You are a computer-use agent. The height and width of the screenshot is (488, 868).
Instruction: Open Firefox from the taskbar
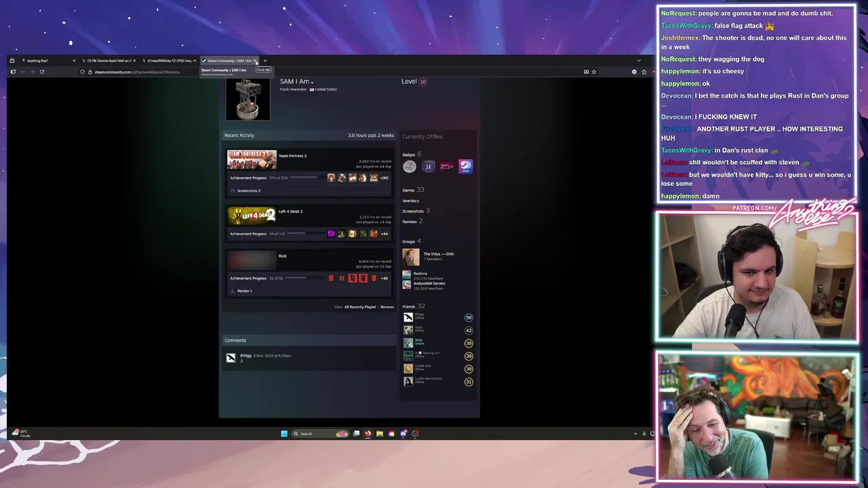tap(368, 434)
